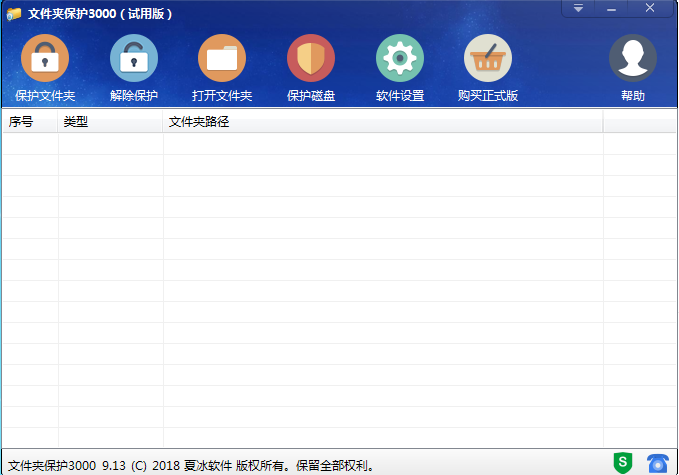679x475 pixels.
Task: Click the empty rightmost column header
Action: point(640,122)
